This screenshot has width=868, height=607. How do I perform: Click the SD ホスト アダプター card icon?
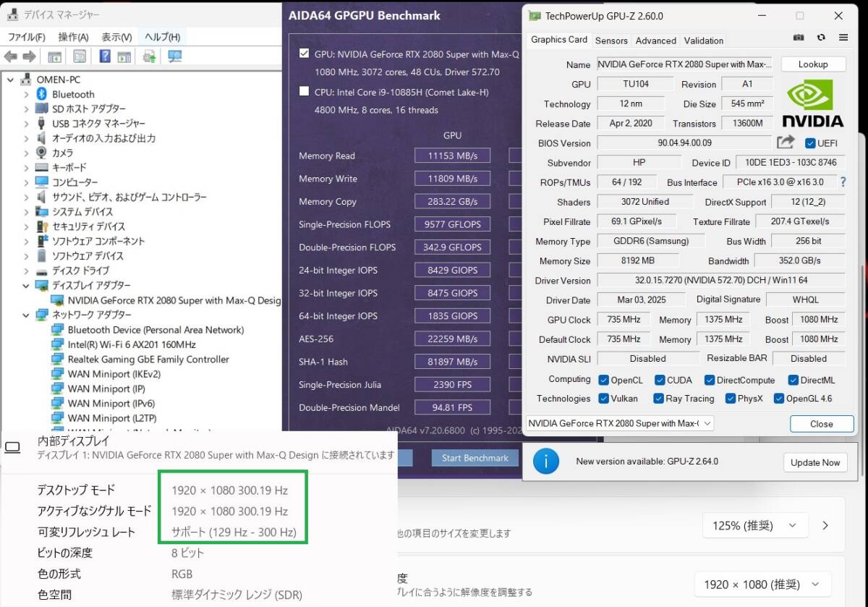pos(42,109)
